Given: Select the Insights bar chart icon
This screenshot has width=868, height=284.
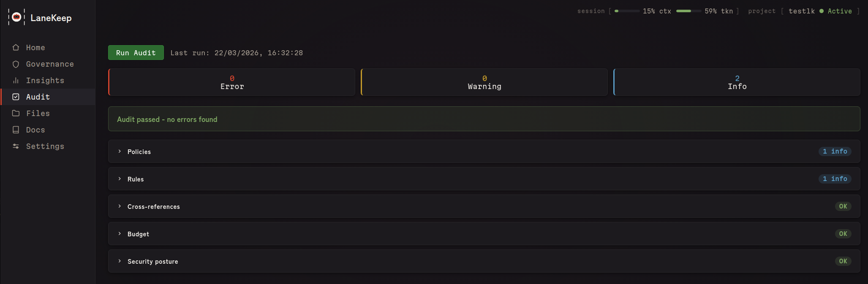Looking at the screenshot, I should click(x=16, y=80).
